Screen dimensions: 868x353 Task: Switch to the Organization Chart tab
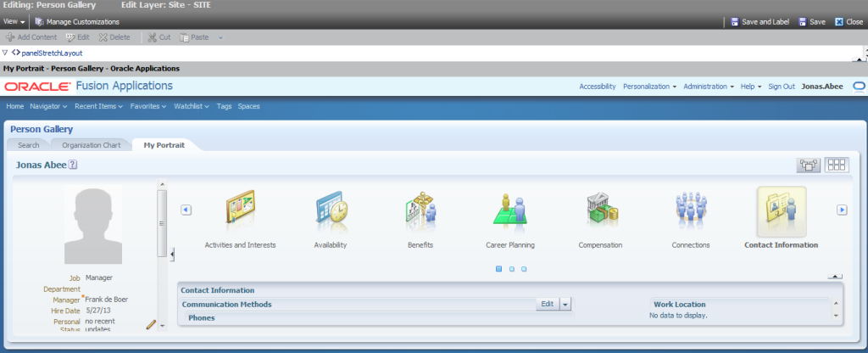pyautogui.click(x=92, y=145)
